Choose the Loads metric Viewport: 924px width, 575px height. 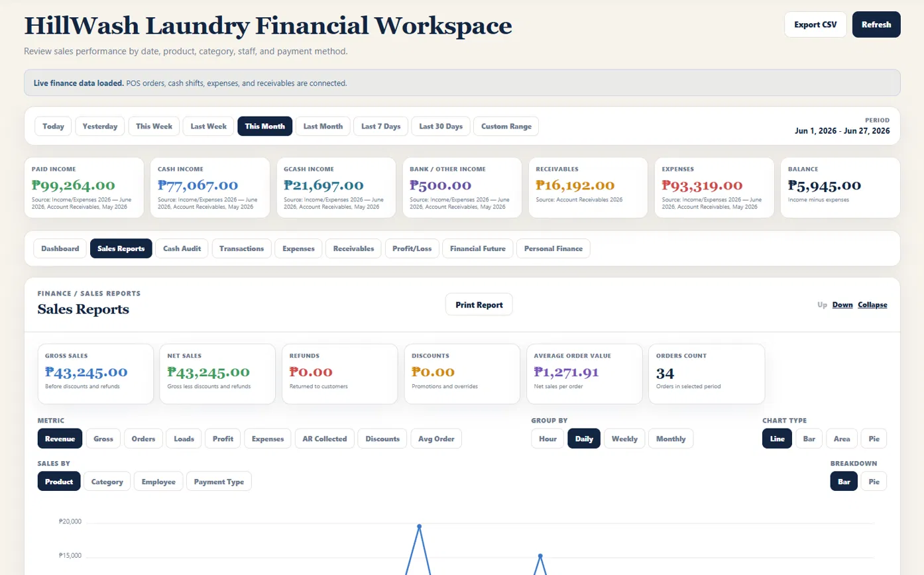tap(184, 439)
